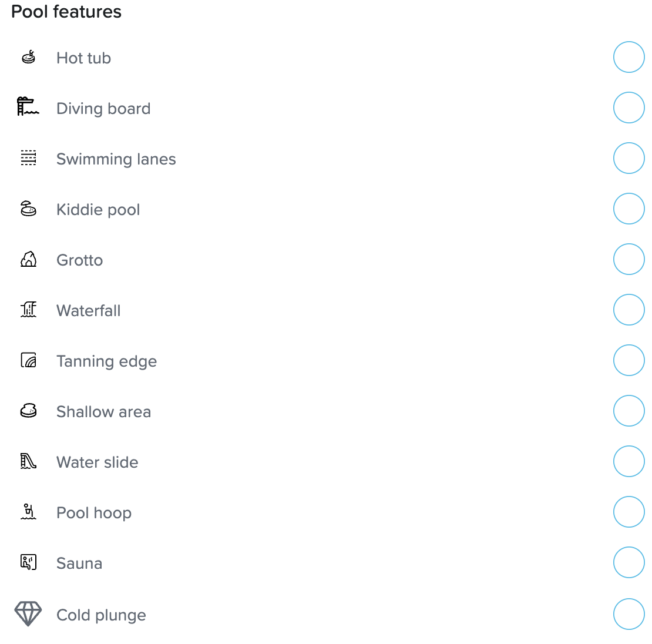Enable the Pool hoop feature circle
Viewport: 652px width, 644px height.
point(629,512)
